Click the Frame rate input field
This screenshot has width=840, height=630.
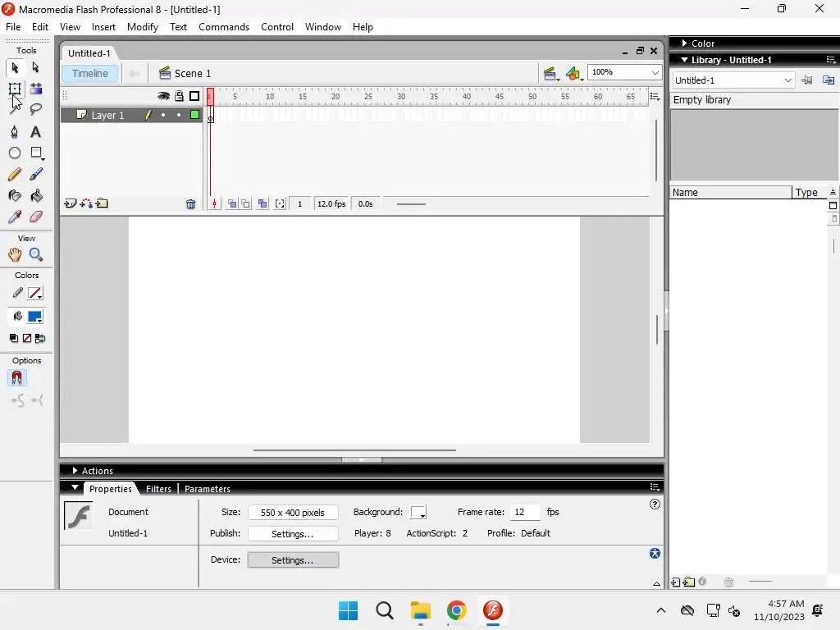(x=524, y=512)
